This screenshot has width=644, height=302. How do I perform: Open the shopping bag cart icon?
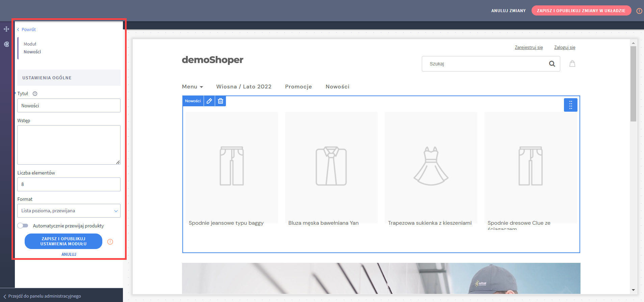point(572,63)
